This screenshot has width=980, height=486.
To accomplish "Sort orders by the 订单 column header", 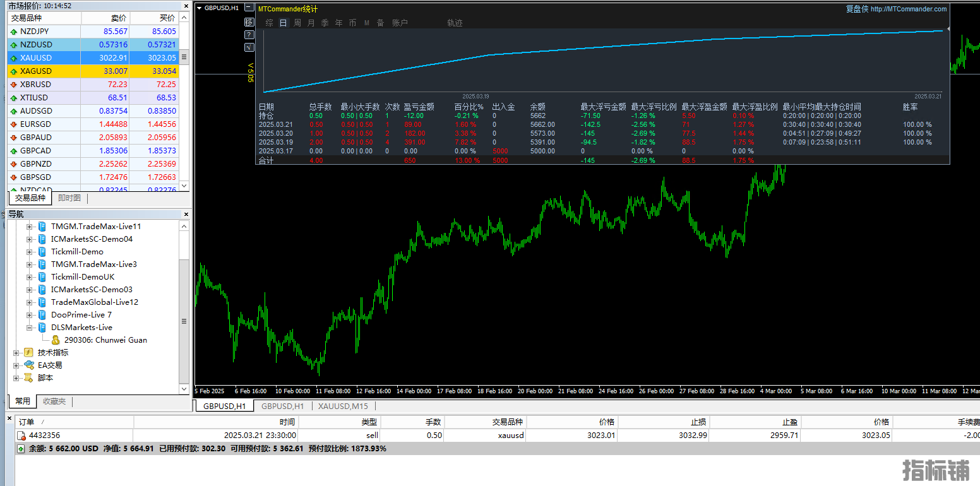I will [74, 422].
